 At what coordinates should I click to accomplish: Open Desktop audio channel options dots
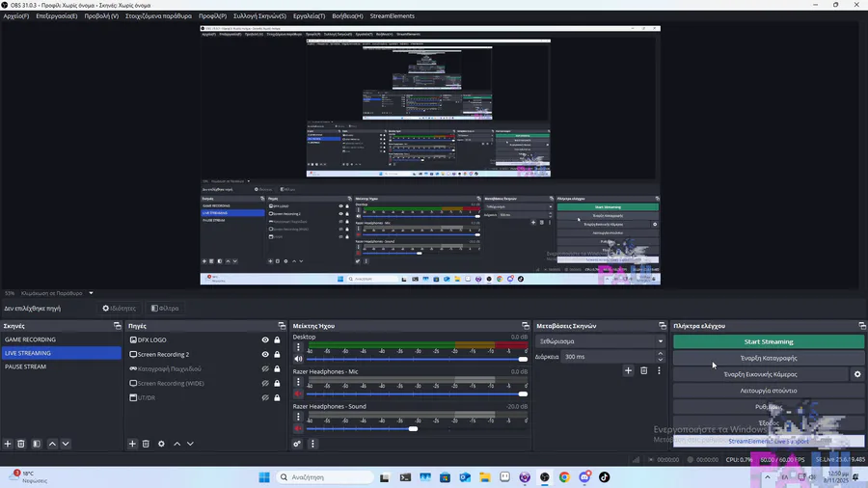(298, 347)
